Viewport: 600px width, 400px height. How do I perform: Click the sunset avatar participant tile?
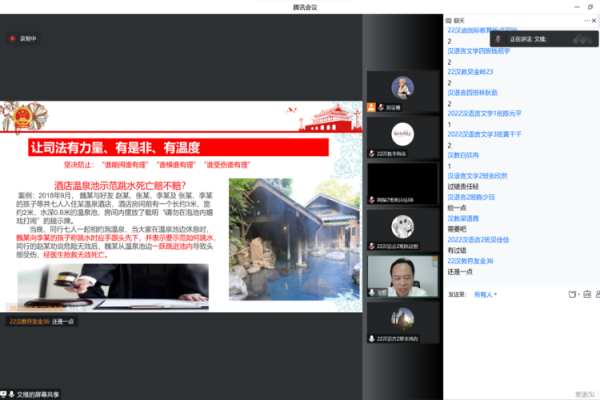coord(402,322)
